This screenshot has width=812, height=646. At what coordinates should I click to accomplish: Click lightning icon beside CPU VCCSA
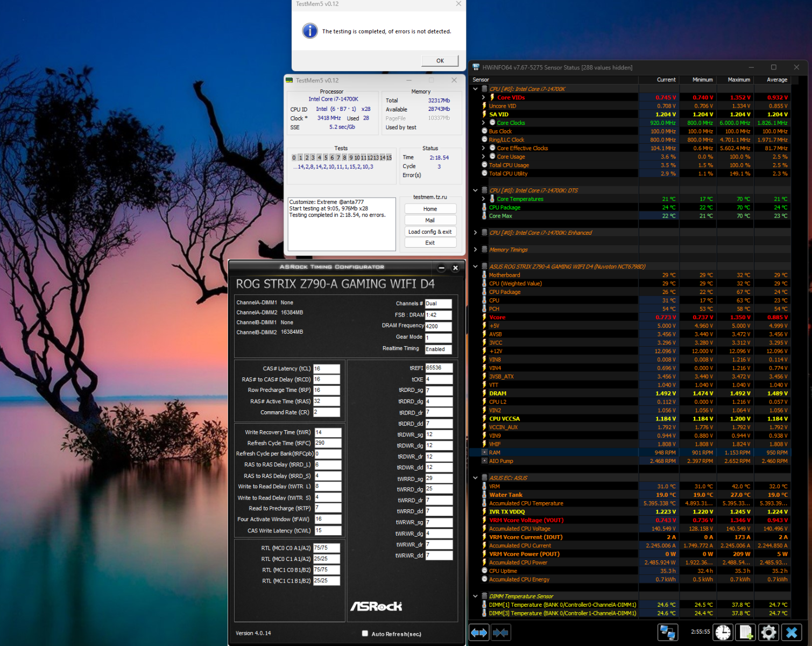pyautogui.click(x=484, y=419)
